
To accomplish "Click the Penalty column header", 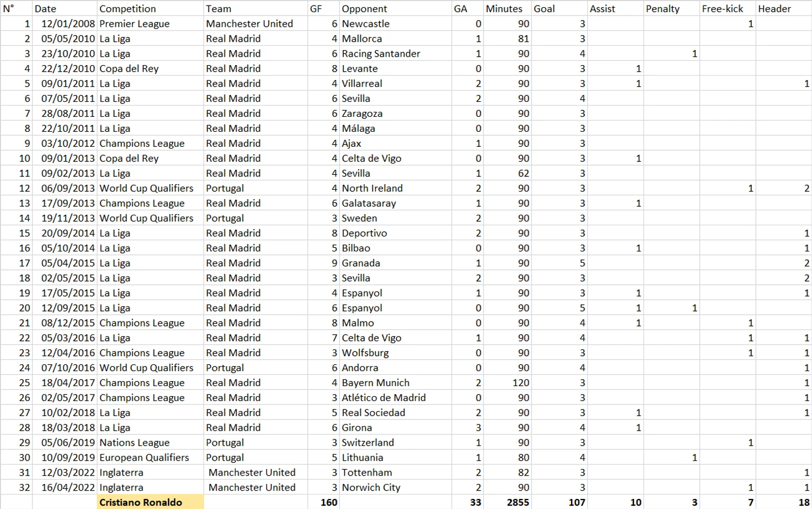I will (x=671, y=8).
